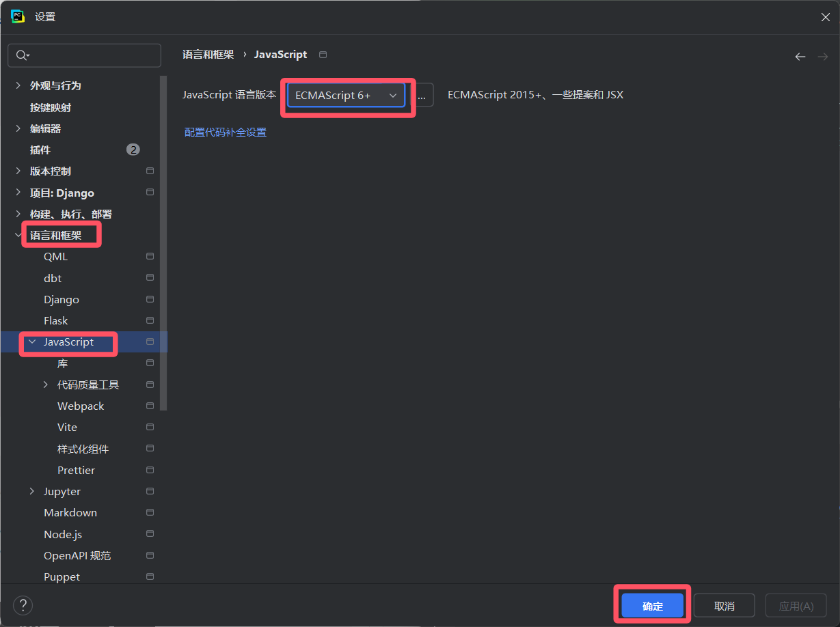Click the ... button beside language version
Screen dimensions: 840x627
click(x=422, y=96)
